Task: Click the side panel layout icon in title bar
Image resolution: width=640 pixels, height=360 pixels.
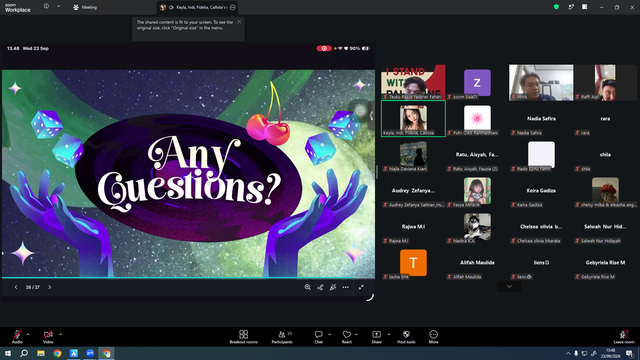Action: [x=585, y=7]
